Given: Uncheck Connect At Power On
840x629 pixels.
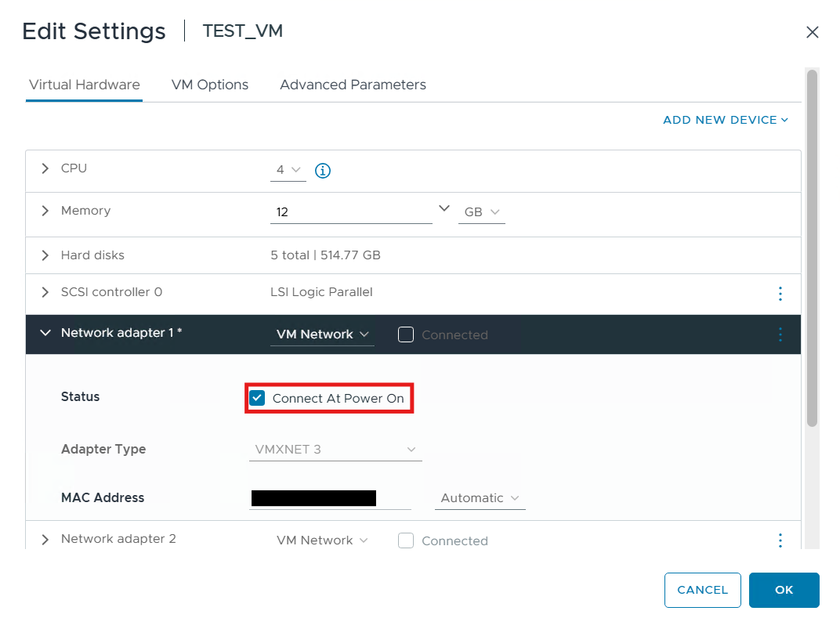Looking at the screenshot, I should pyautogui.click(x=257, y=399).
